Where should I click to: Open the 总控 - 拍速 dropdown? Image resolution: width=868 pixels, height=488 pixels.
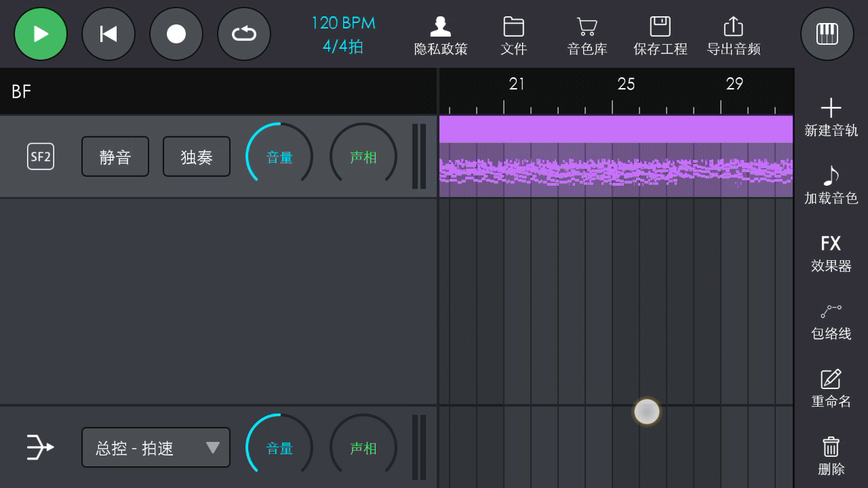[x=156, y=447]
